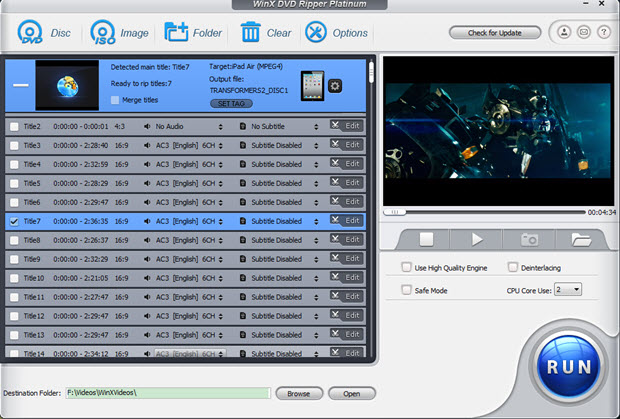Take a snapshot with the camera icon
The image size is (620, 419).
(529, 239)
